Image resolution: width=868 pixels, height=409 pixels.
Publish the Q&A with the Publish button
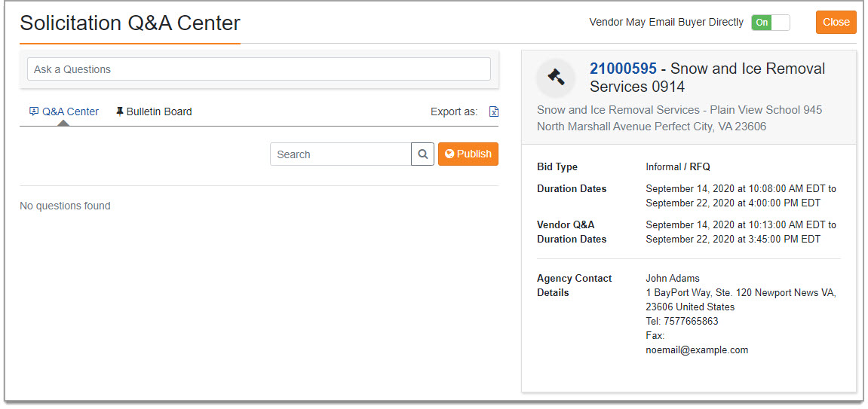(x=468, y=154)
